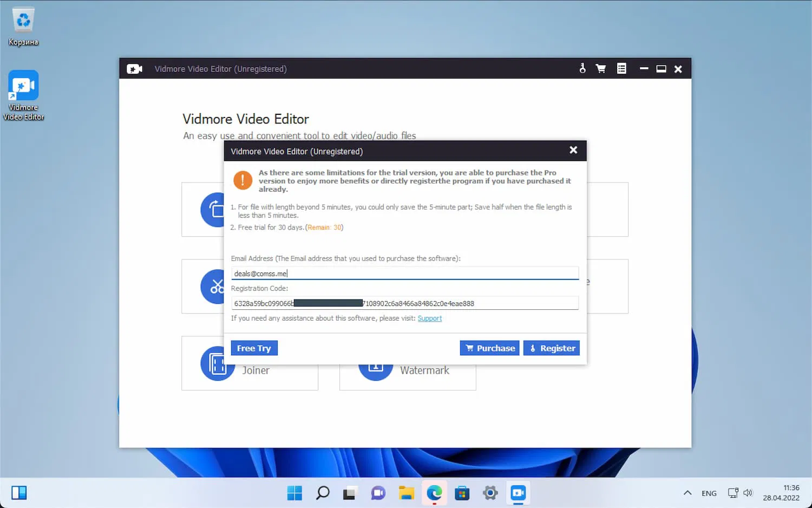Viewport: 812px width, 508px height.
Task: Open File Explorer from taskbar
Action: [406, 493]
